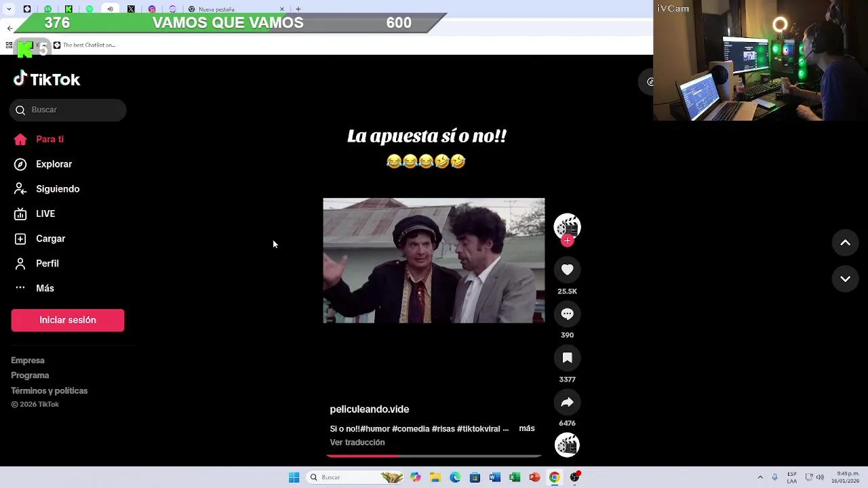Open peliculeando.vide username link
Viewport: 868px width, 488px height.
[x=370, y=409]
